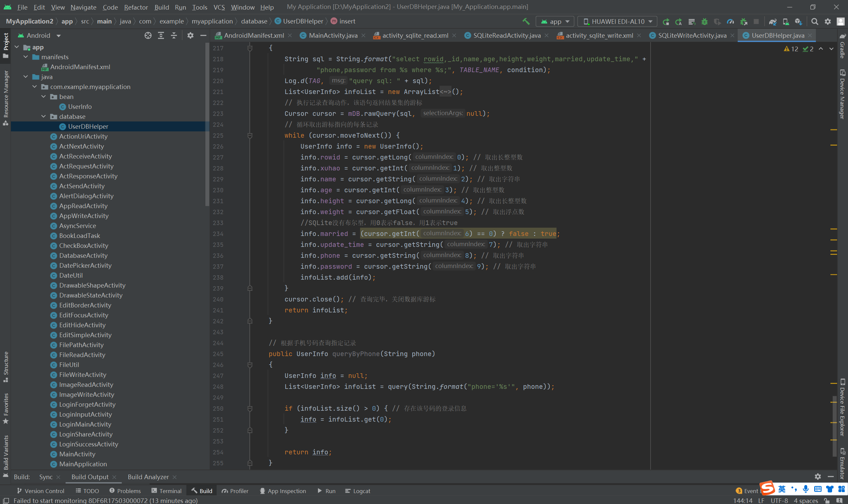
Task: Click the Search Everywhere magnifier icon
Action: [x=815, y=22]
